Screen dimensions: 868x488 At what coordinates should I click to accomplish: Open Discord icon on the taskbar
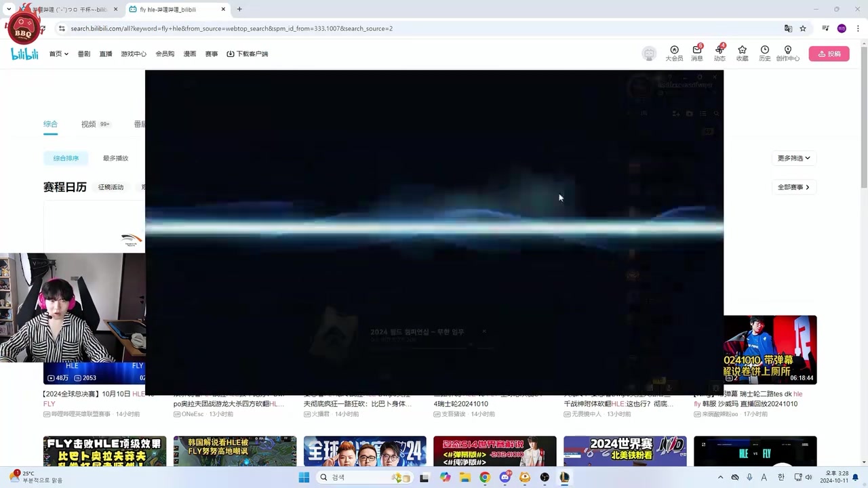pyautogui.click(x=505, y=477)
